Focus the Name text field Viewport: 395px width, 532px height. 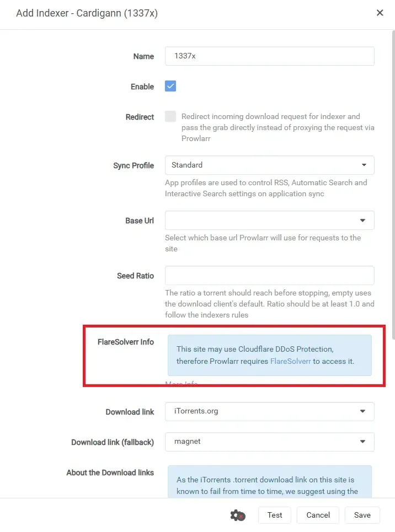(269, 56)
